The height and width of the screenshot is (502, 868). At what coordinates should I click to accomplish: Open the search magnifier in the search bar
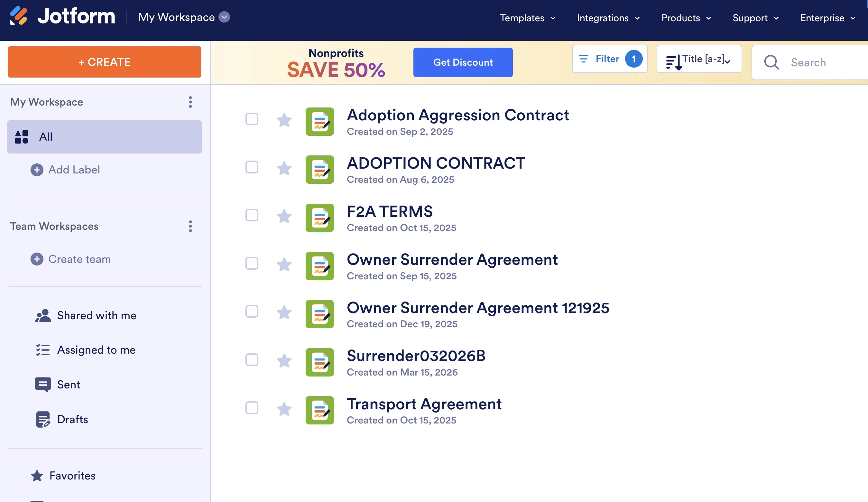(x=771, y=62)
